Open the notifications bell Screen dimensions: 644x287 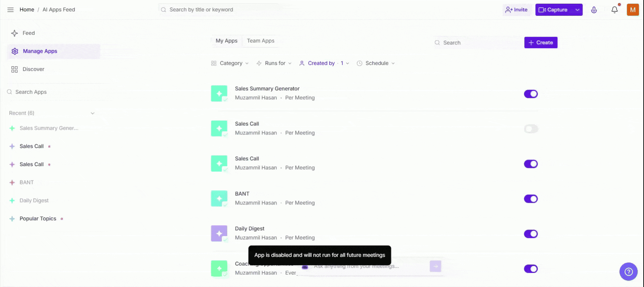614,10
